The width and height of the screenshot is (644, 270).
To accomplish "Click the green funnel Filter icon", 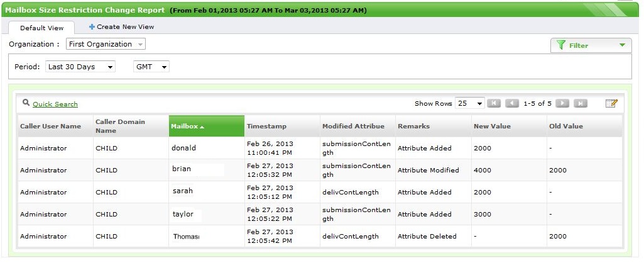I will point(561,45).
